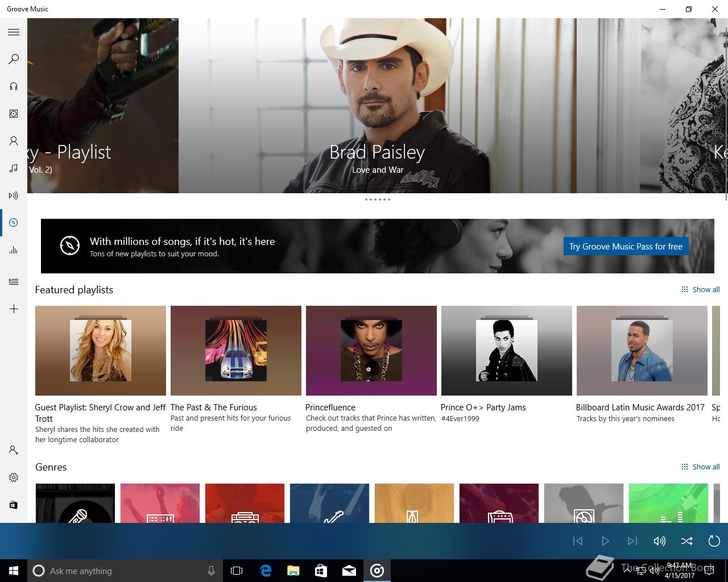Open File Explorer from the taskbar
Screen dimensions: 728x582
pos(293,571)
